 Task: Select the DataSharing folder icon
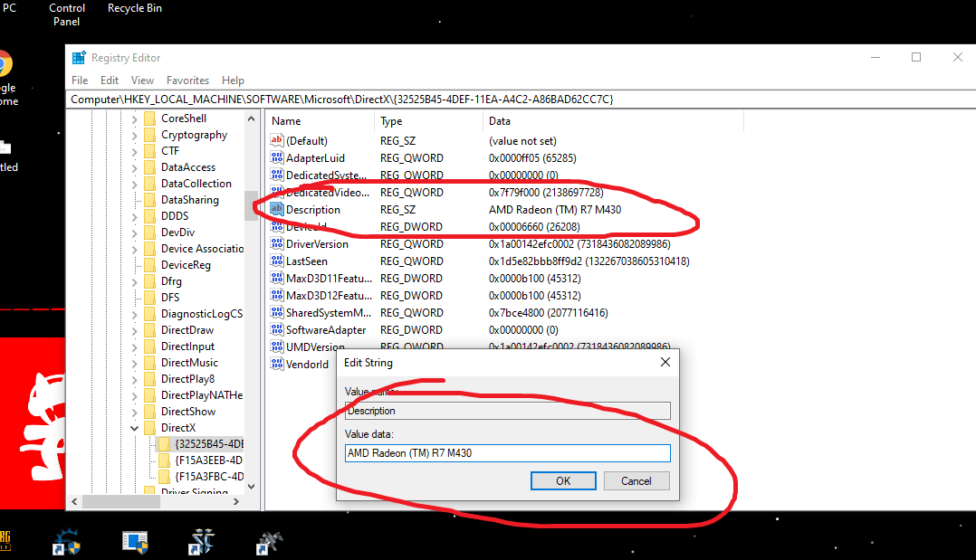click(x=149, y=200)
